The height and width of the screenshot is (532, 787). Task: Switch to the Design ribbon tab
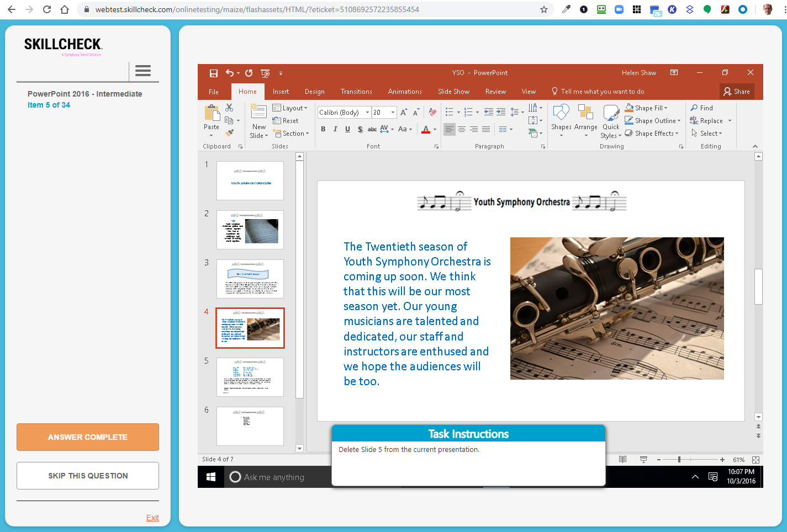pyautogui.click(x=314, y=92)
